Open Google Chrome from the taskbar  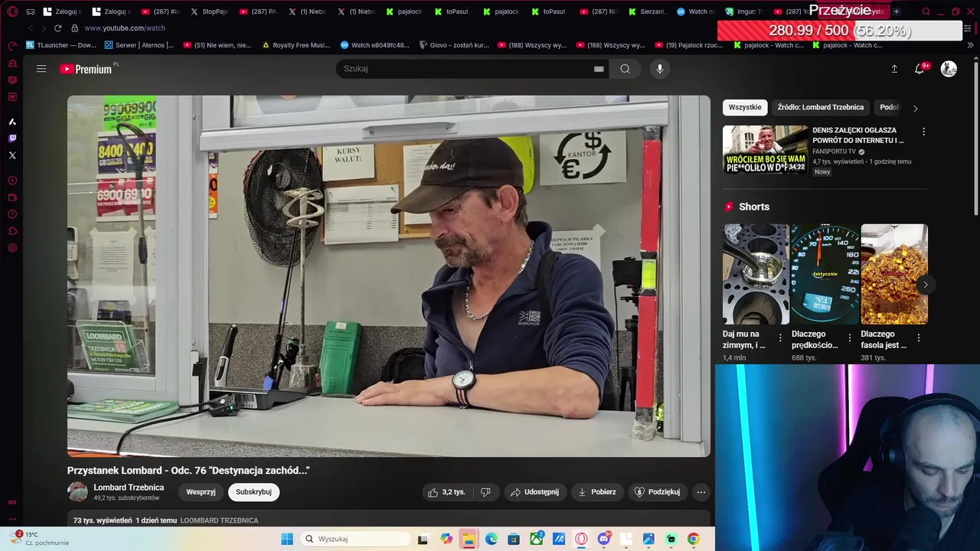(693, 539)
